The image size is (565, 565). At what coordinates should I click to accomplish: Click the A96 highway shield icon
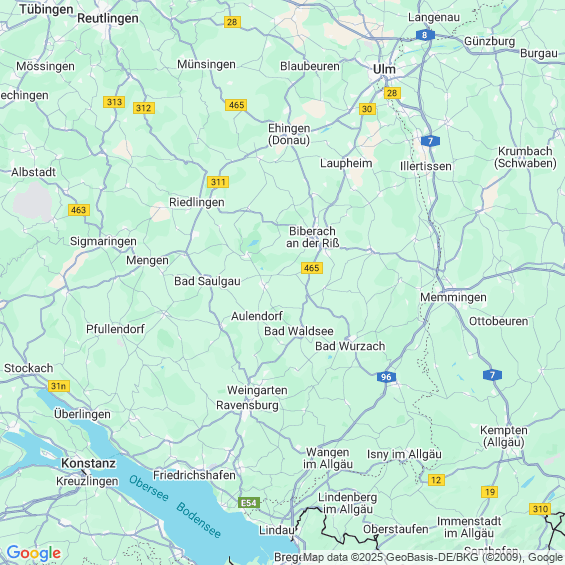click(386, 377)
